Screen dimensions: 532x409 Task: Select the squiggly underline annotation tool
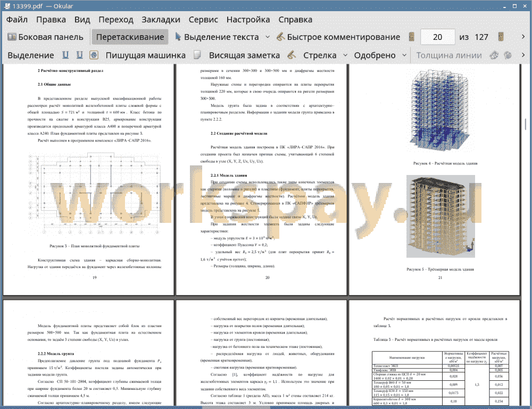79,55
